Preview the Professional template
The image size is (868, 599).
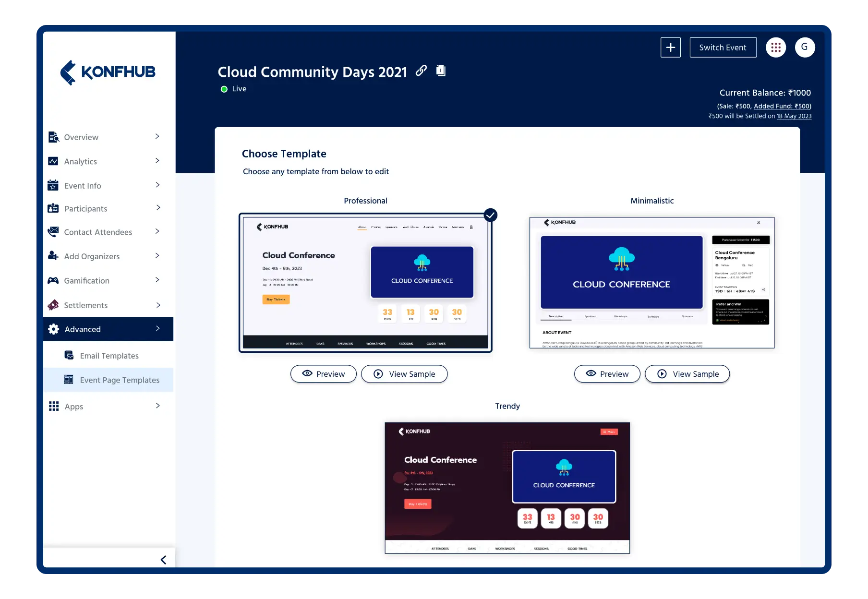tap(324, 374)
